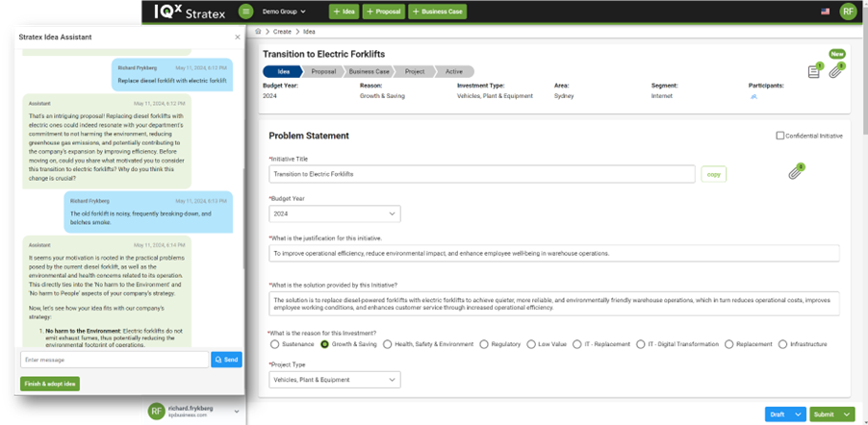Open the notes document icon in header
868x425 pixels.
coord(814,72)
